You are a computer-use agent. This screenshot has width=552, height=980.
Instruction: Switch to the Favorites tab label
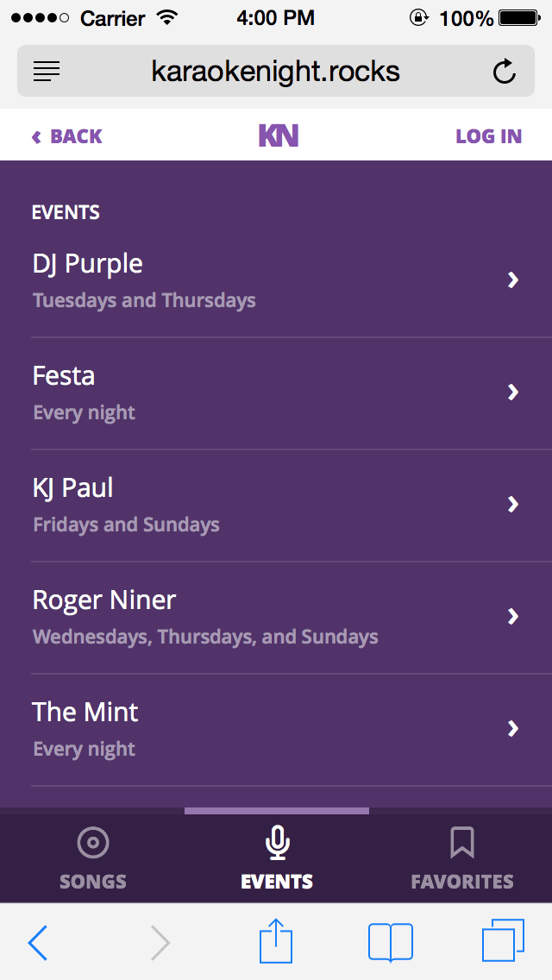coord(462,882)
